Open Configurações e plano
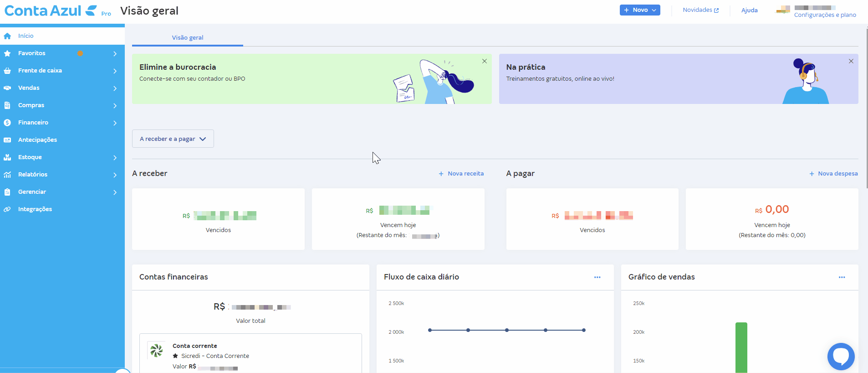The width and height of the screenshot is (868, 373). (825, 15)
